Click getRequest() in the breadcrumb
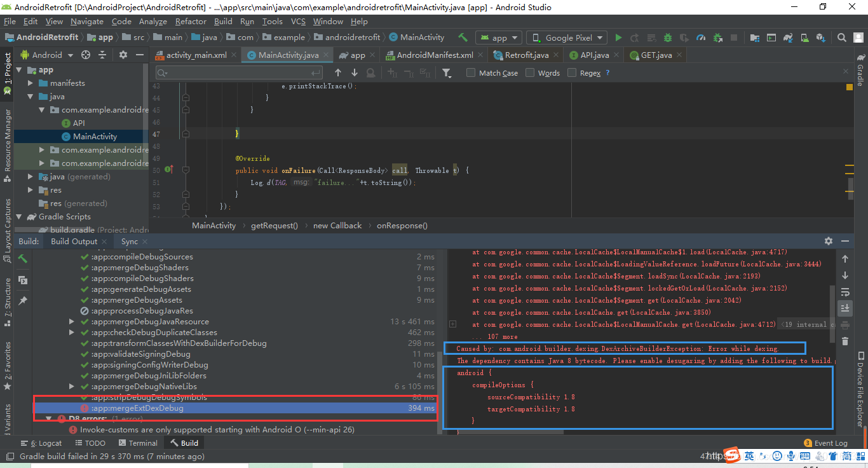 click(275, 226)
